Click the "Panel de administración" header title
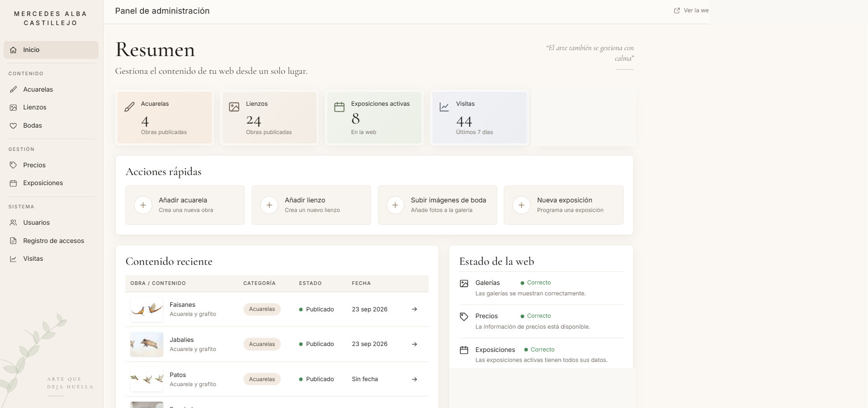This screenshot has height=408, width=868. tap(162, 11)
